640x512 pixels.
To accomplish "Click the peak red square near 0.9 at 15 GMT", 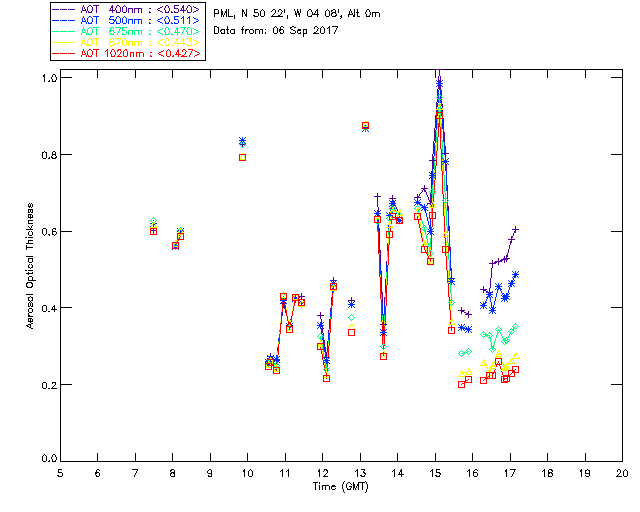I will tap(439, 116).
